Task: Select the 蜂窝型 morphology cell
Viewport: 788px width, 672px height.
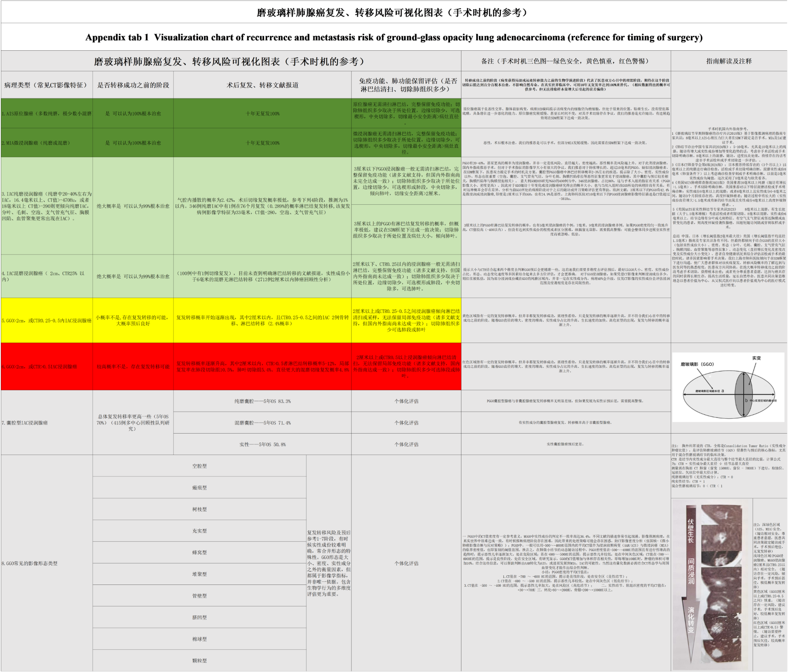Action: click(199, 553)
